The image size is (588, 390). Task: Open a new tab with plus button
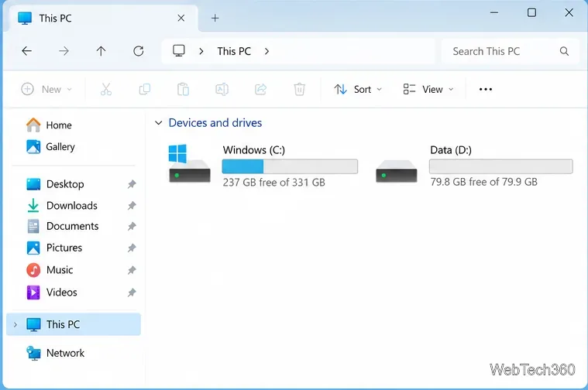(215, 18)
